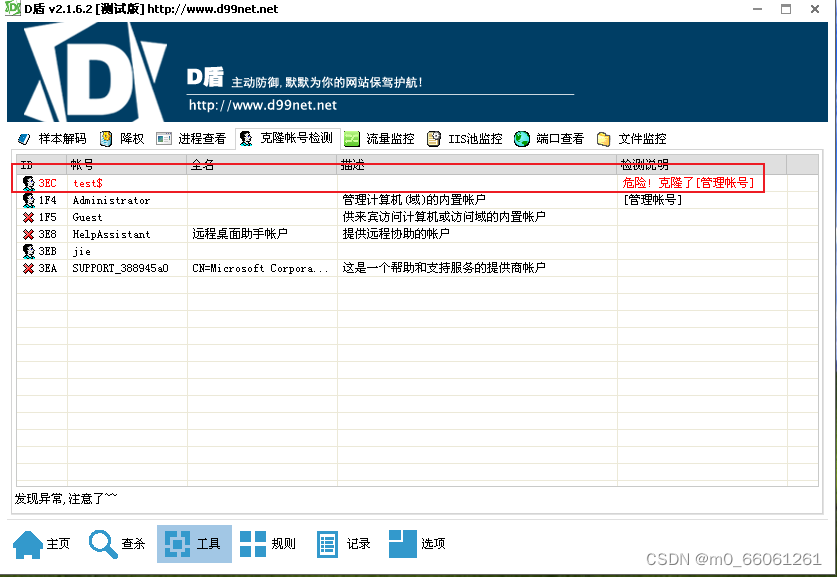837x577 pixels.
Task: Click the 危险! 克隆了[管理帐号] warning text
Action: (688, 183)
